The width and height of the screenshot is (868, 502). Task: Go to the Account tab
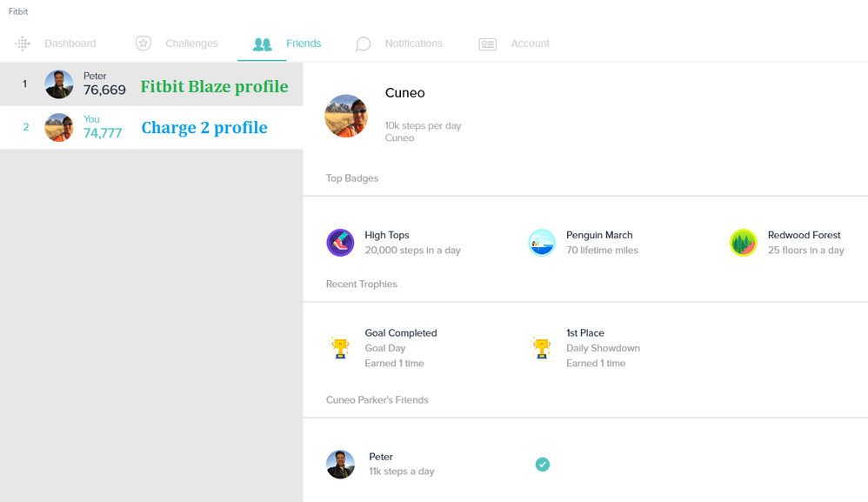tap(530, 44)
